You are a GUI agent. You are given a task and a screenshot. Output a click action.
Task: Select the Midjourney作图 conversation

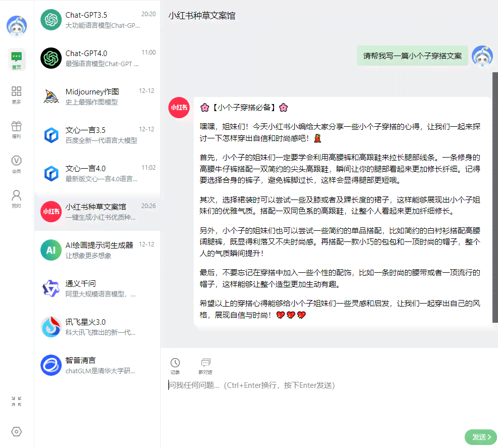pos(97,96)
